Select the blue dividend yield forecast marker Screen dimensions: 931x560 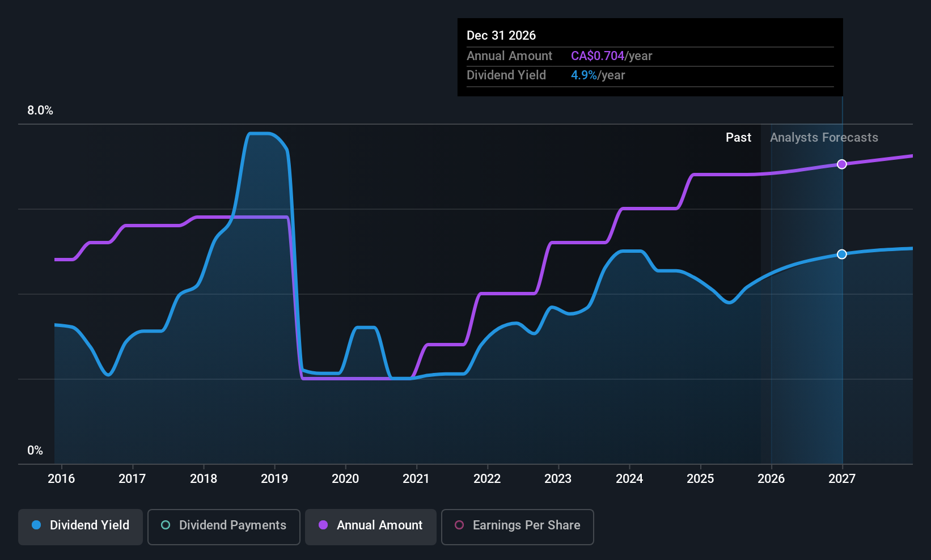(841, 254)
